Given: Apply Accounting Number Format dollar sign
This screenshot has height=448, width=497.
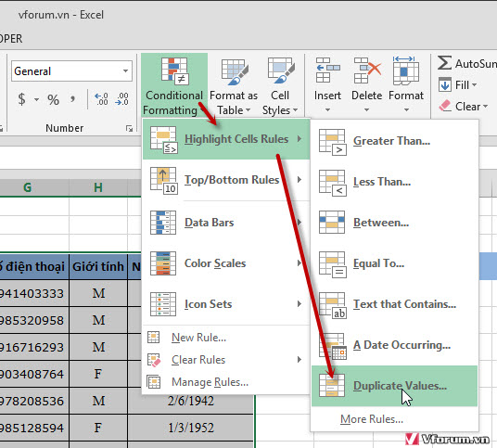Looking at the screenshot, I should [x=21, y=99].
